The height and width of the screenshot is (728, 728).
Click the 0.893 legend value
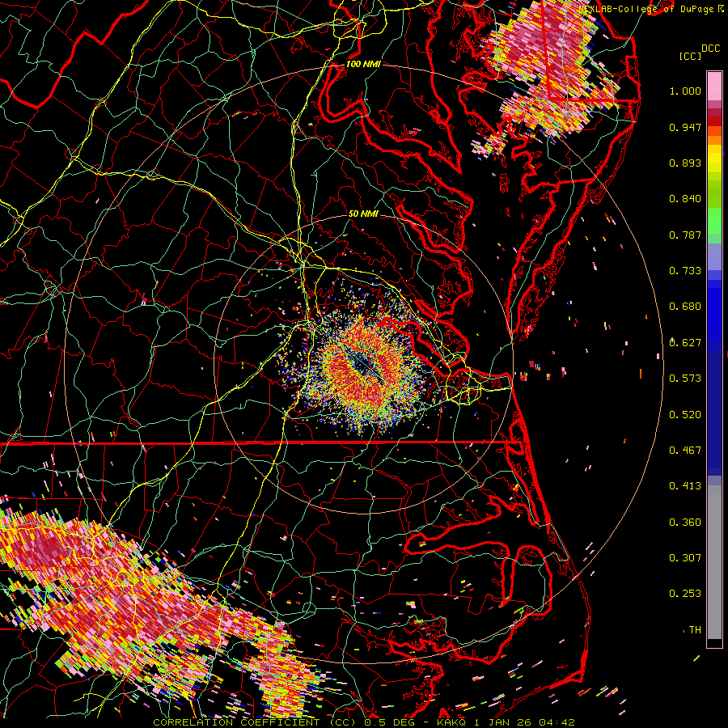(x=685, y=163)
